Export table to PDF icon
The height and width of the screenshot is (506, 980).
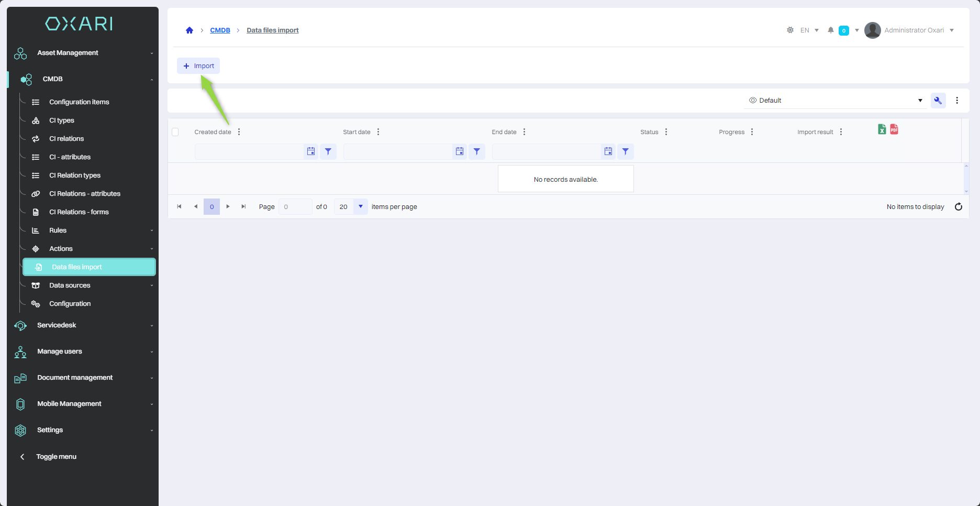pyautogui.click(x=894, y=129)
